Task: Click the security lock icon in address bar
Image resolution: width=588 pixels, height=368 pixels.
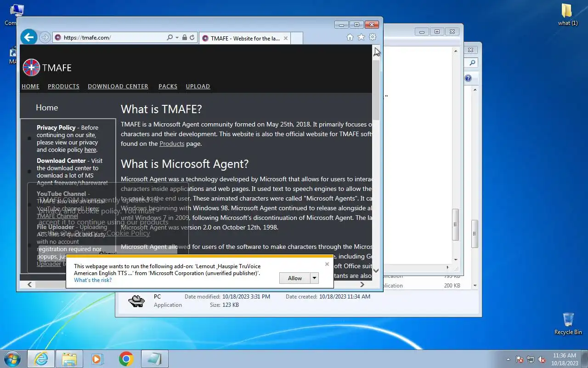Action: pos(184,38)
